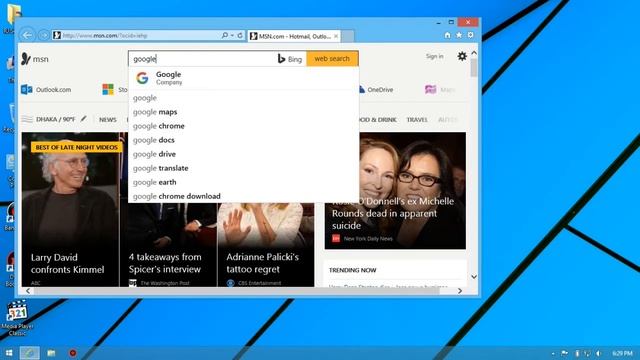Viewport: 640px width, 360px height.
Task: Click the network tray icon
Action: pyautogui.click(x=587, y=353)
